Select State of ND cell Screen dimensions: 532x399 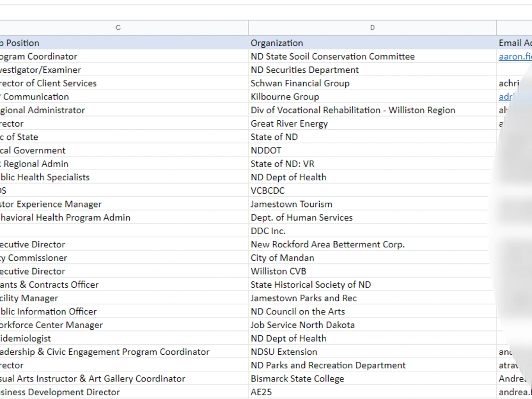(372, 137)
